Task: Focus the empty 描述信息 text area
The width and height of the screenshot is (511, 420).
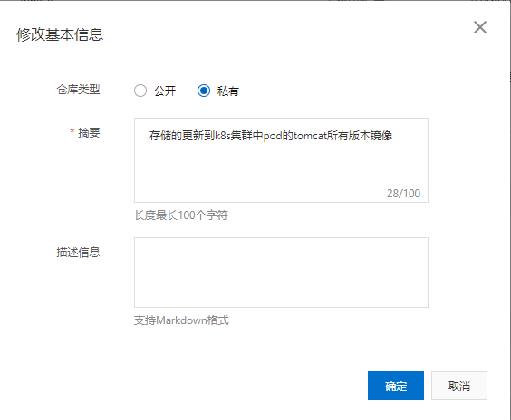Action: pos(281,272)
